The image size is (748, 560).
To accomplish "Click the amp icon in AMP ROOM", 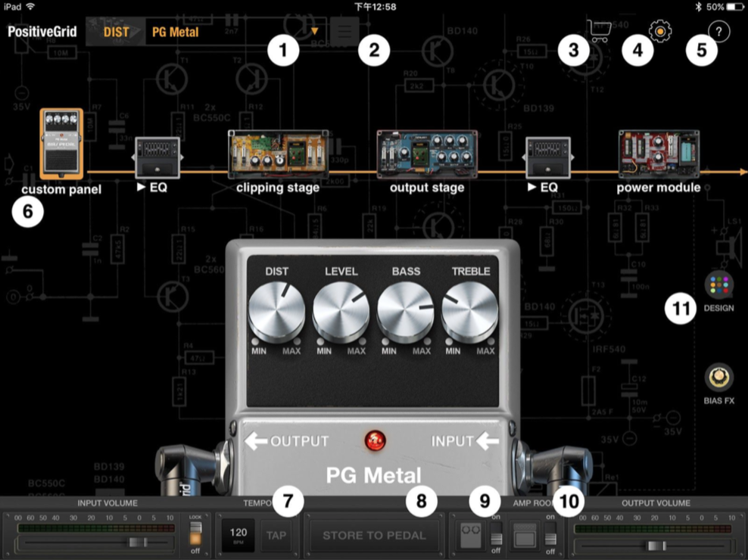I will (525, 535).
